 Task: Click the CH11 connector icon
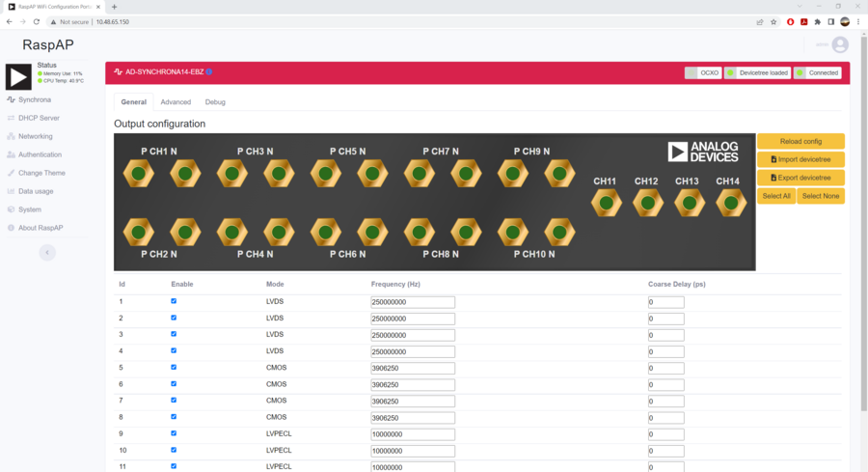(x=606, y=203)
